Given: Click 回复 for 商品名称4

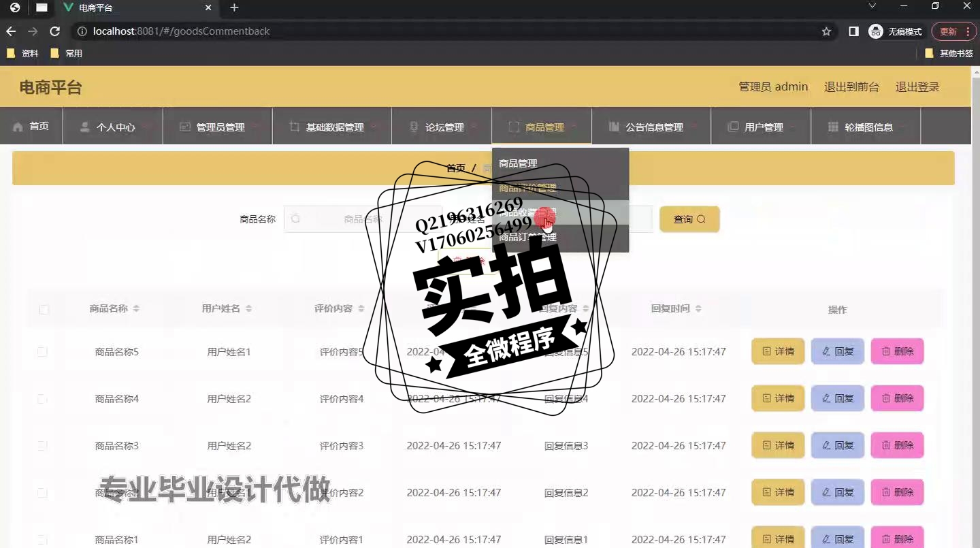Looking at the screenshot, I should [838, 398].
